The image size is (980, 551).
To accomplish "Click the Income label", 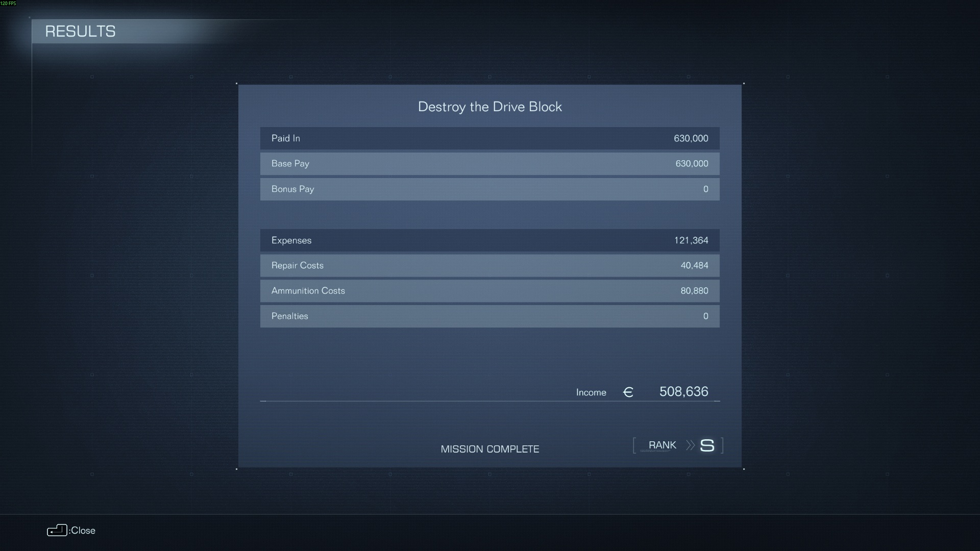I will click(x=591, y=392).
